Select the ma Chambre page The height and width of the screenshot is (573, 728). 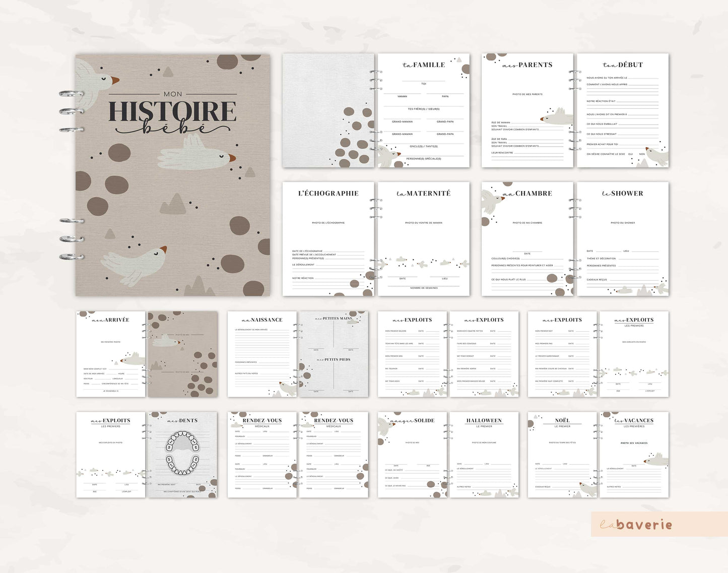(527, 239)
